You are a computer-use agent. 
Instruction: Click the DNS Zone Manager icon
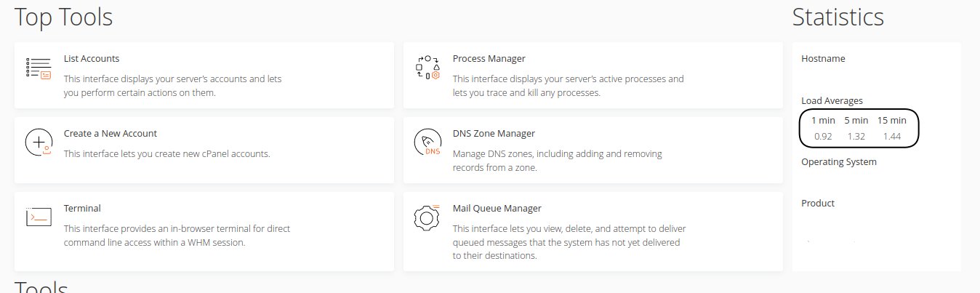tap(427, 143)
